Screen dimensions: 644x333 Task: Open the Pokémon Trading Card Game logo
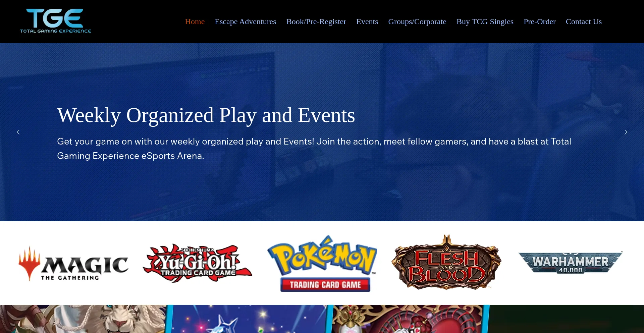point(322,263)
